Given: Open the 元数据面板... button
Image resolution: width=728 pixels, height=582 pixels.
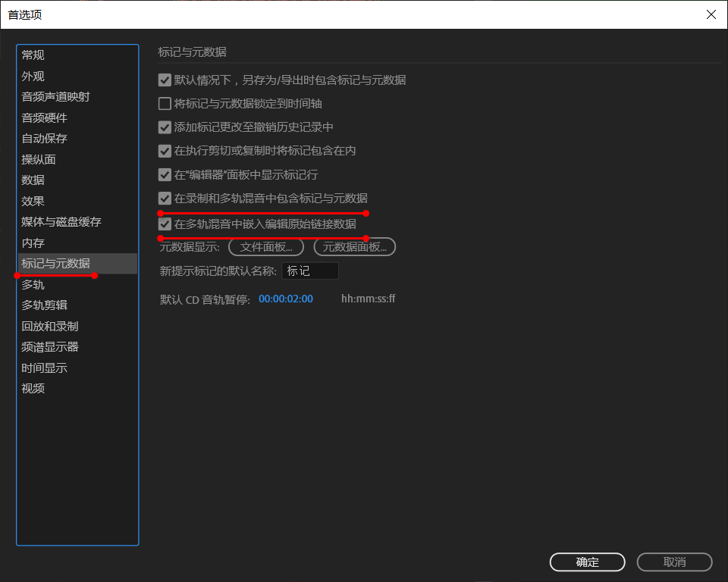Looking at the screenshot, I should 355,247.
